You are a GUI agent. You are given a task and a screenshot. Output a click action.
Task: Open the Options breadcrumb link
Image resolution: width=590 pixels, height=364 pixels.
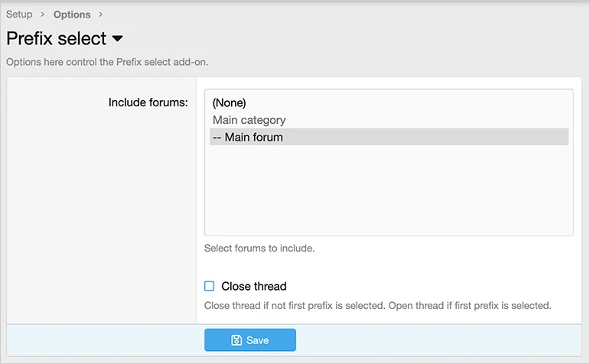click(72, 15)
